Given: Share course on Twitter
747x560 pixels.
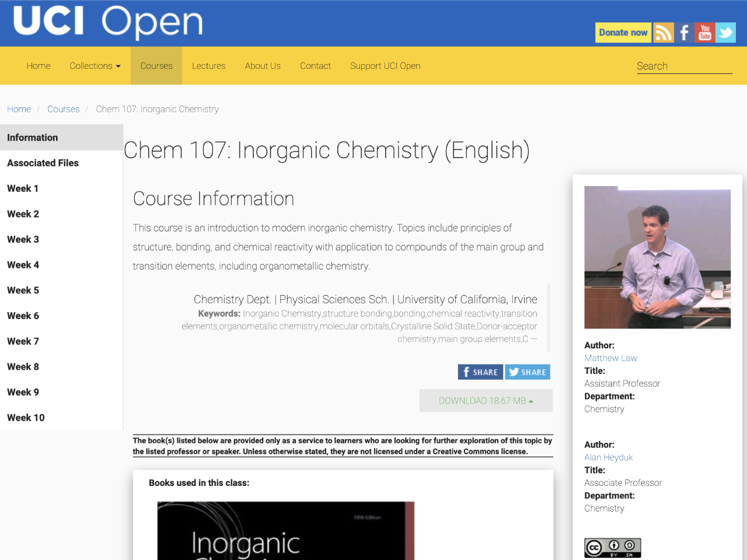Looking at the screenshot, I should pos(528,372).
